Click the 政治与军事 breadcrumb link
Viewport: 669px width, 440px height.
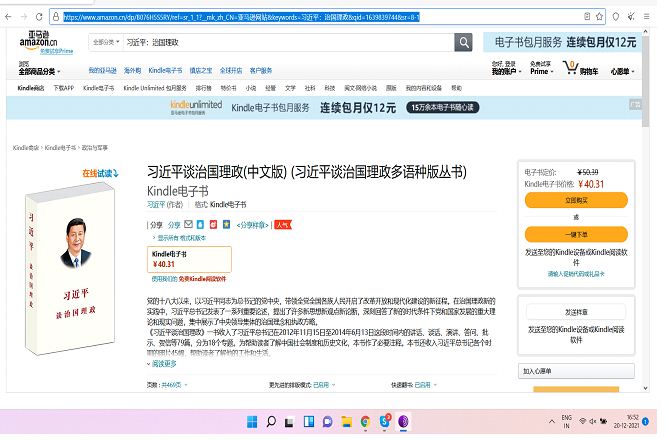(94, 148)
